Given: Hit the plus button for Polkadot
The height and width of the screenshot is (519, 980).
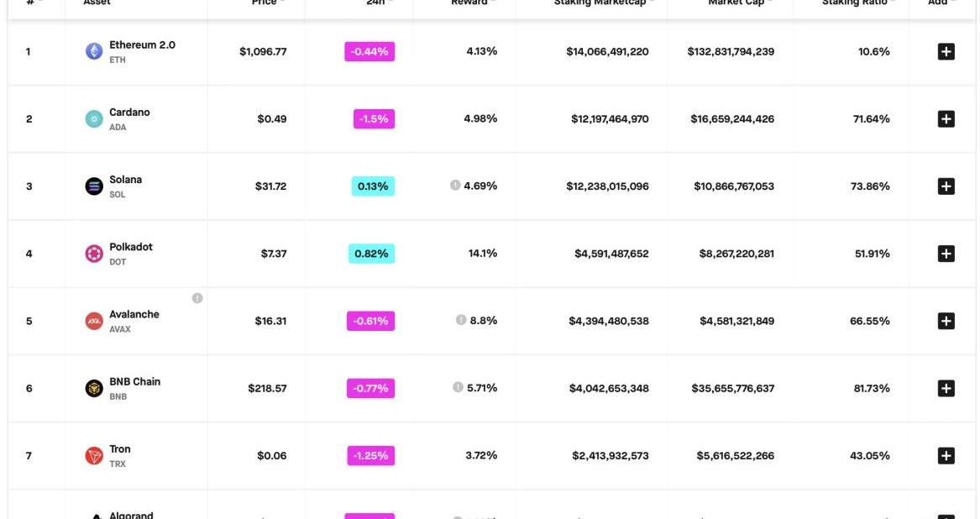Looking at the screenshot, I should (x=946, y=254).
